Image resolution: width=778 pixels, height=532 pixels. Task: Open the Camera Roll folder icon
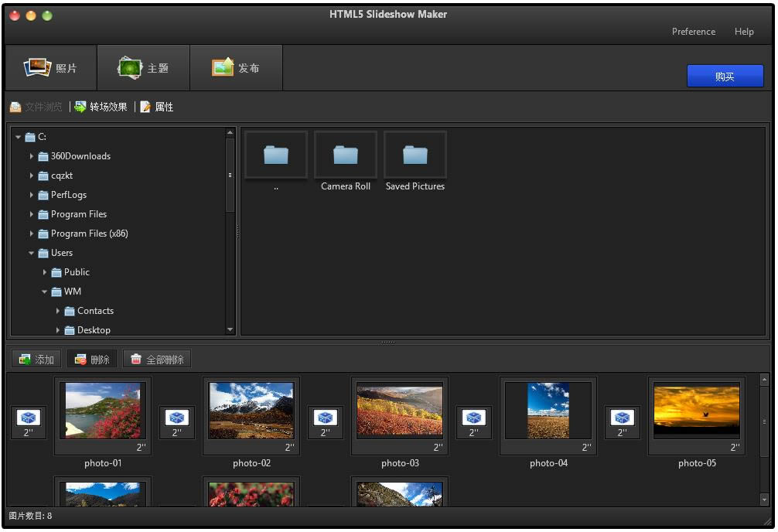pos(346,155)
